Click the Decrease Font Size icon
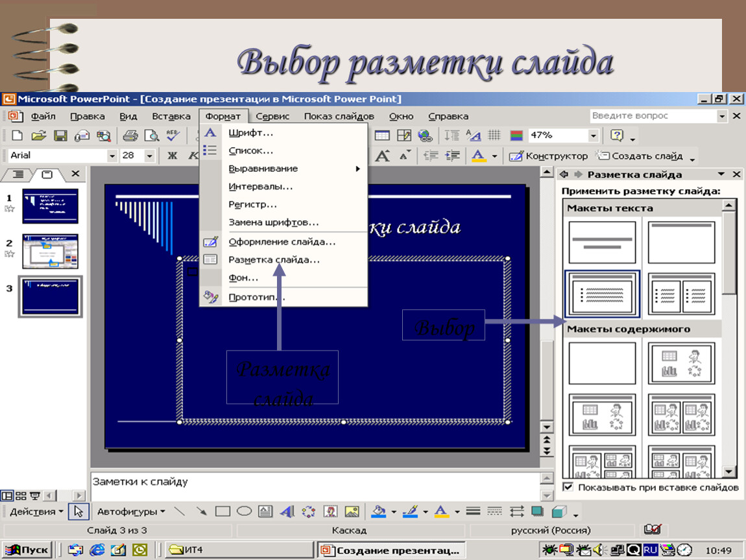This screenshot has height=560, width=746. (x=405, y=156)
